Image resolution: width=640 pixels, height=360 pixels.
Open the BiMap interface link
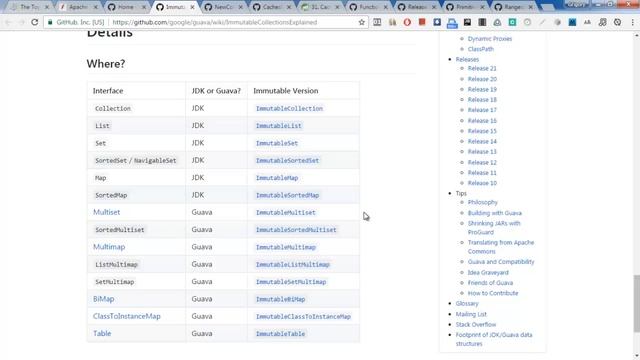104,299
